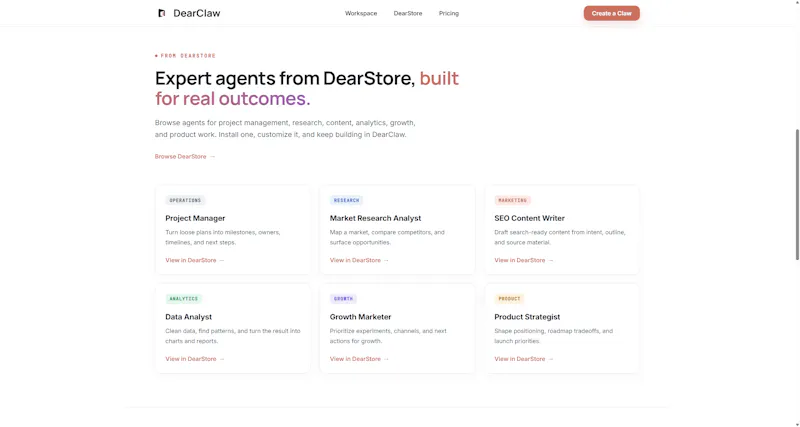View Product Strategist in DearStore

coord(524,359)
